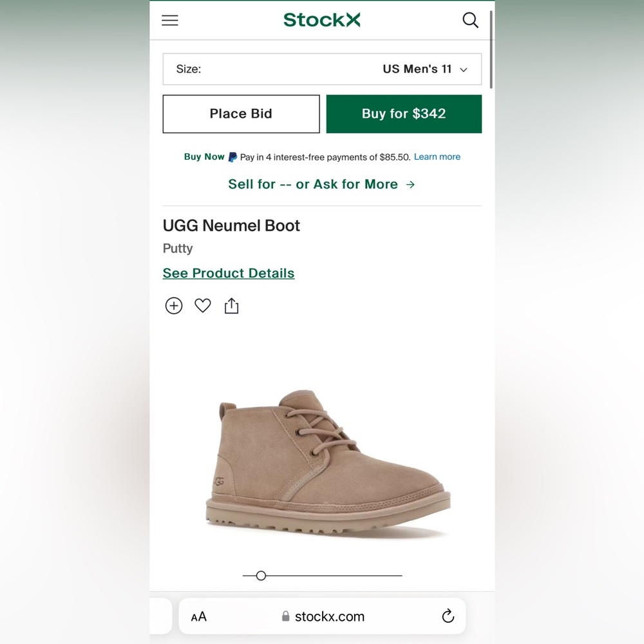The height and width of the screenshot is (644, 644).
Task: Open the hamburger navigation menu
Action: pos(170,21)
